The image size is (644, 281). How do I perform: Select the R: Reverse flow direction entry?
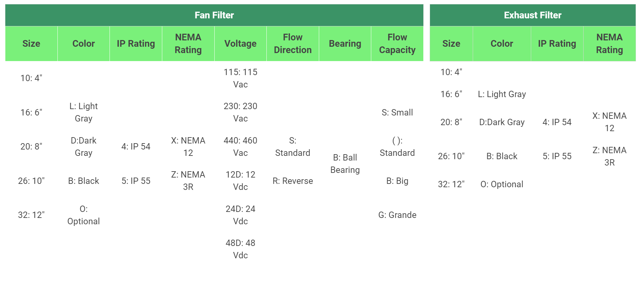click(x=292, y=181)
